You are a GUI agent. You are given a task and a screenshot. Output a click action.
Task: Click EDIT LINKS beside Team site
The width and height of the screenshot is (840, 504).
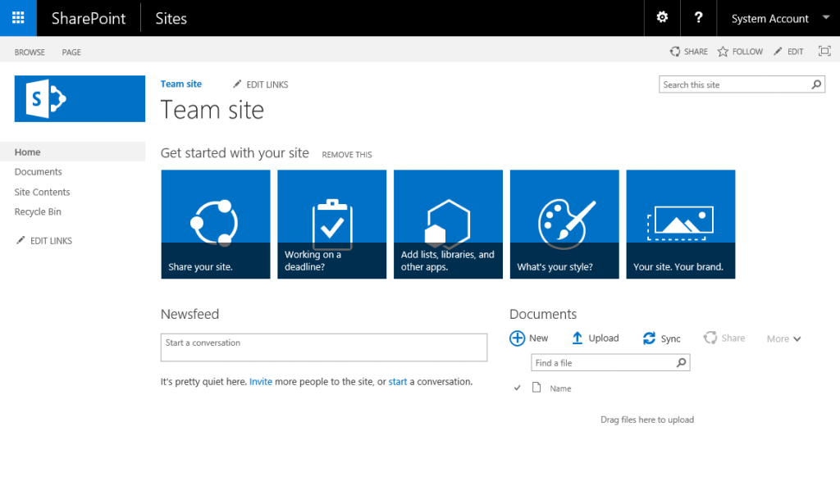pos(260,84)
